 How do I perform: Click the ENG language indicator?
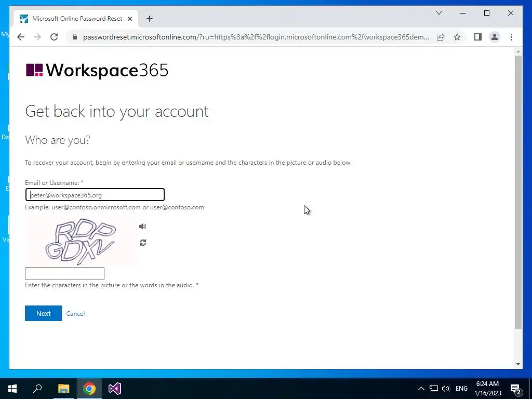click(461, 389)
